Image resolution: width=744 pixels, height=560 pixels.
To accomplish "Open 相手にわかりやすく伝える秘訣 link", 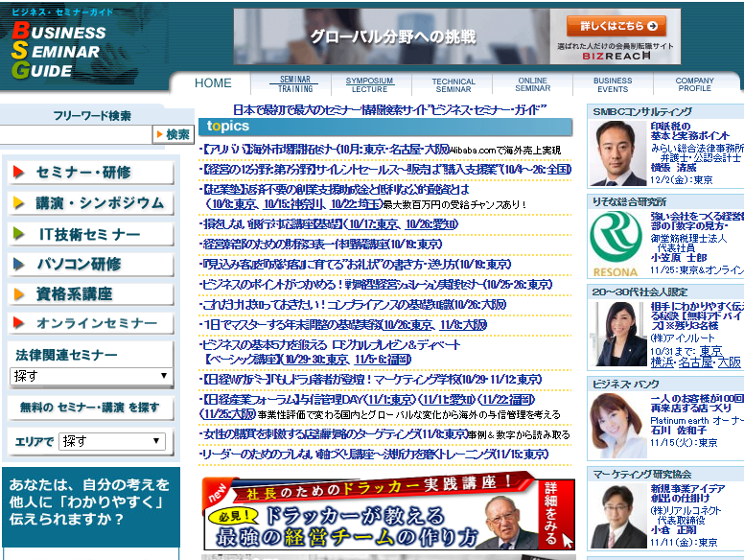I will coord(697,316).
